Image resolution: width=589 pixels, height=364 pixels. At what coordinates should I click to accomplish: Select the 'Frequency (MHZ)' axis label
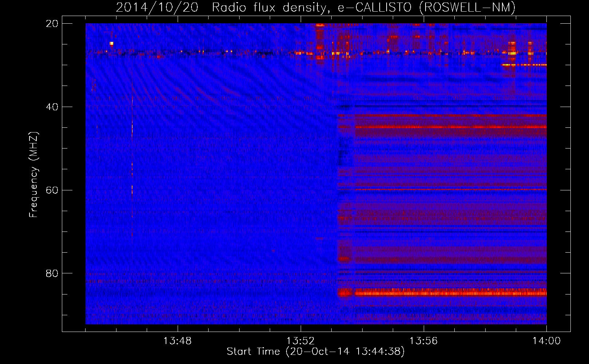click(x=33, y=175)
